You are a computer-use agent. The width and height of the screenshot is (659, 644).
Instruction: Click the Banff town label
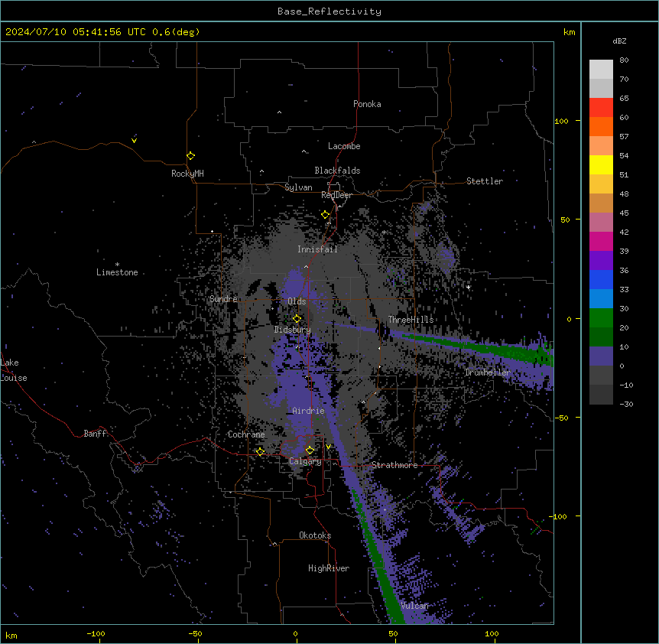tap(95, 434)
